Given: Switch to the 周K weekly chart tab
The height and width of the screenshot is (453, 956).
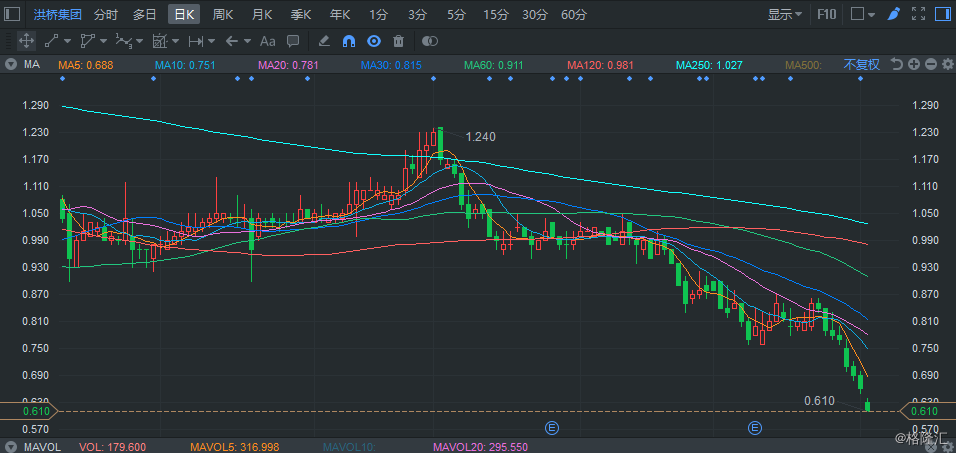Looking at the screenshot, I should (x=223, y=15).
